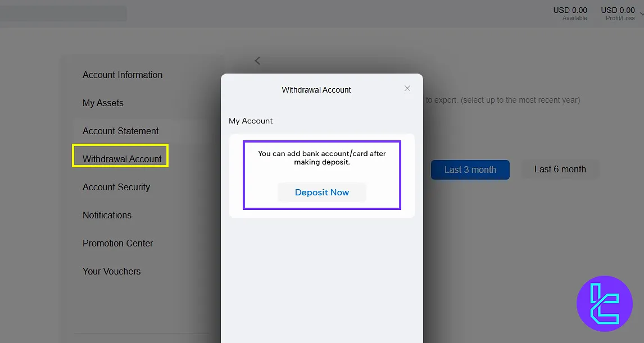Click the back arrow chevron

point(257,61)
